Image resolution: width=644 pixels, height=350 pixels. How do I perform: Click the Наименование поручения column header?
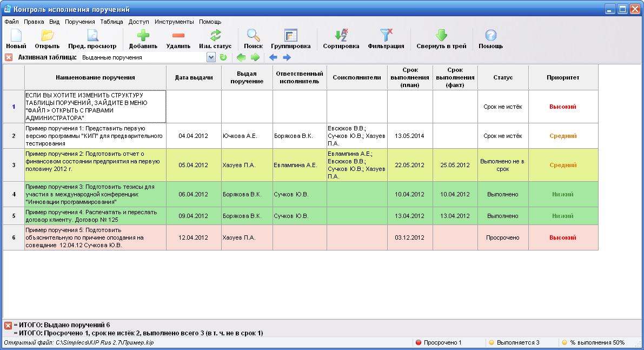pos(95,77)
